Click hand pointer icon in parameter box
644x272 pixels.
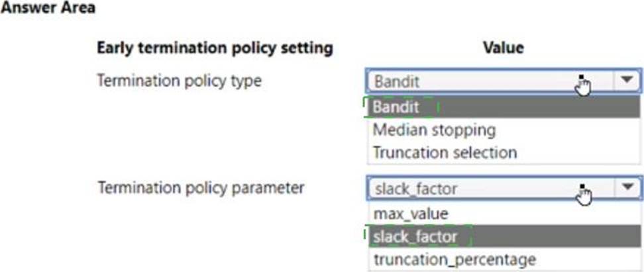point(584,193)
